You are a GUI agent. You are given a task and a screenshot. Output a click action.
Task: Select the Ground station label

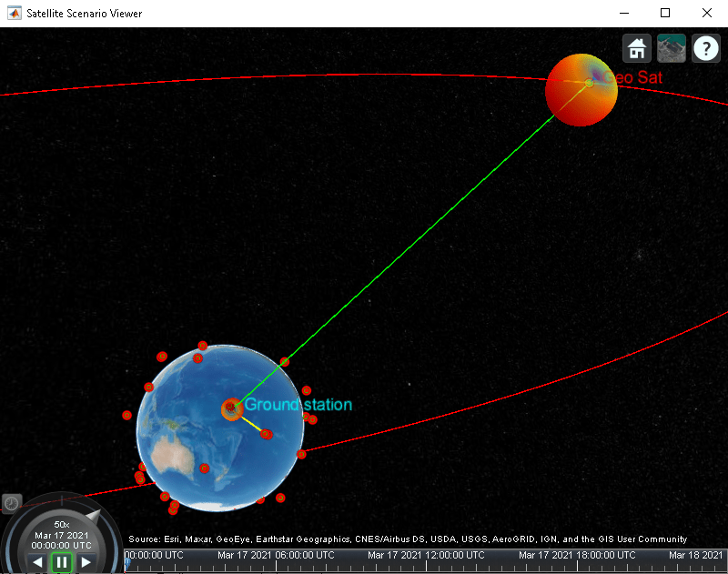[298, 405]
